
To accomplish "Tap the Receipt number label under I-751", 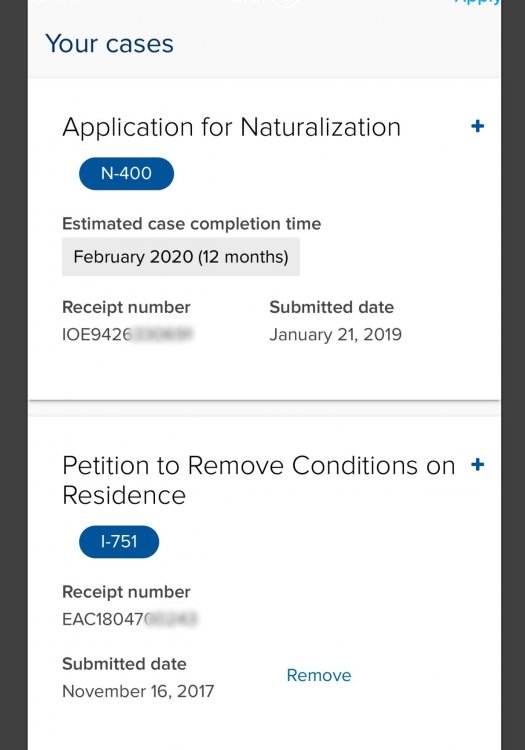I will coord(126,592).
